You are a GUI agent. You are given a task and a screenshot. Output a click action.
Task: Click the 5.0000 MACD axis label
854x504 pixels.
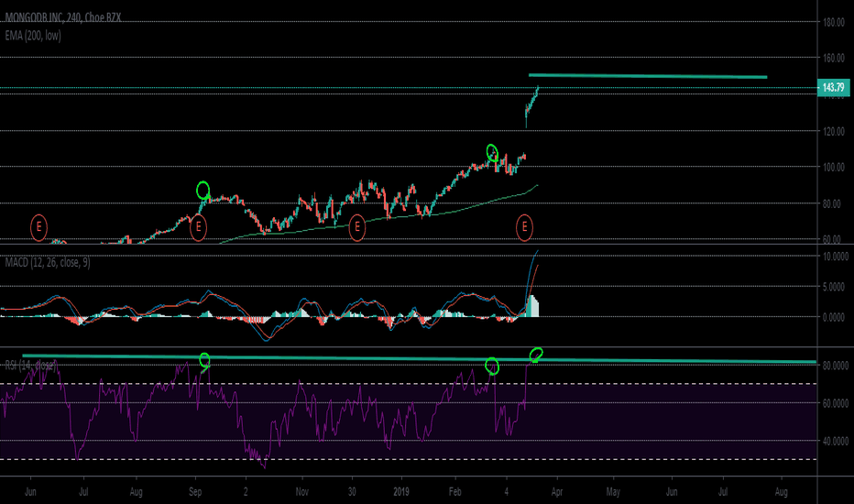click(x=835, y=287)
